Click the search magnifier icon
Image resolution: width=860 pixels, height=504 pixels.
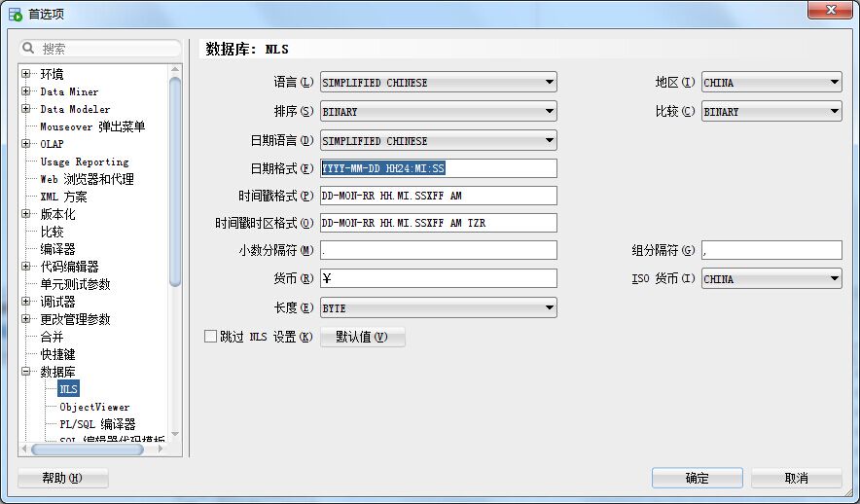pyautogui.click(x=28, y=49)
